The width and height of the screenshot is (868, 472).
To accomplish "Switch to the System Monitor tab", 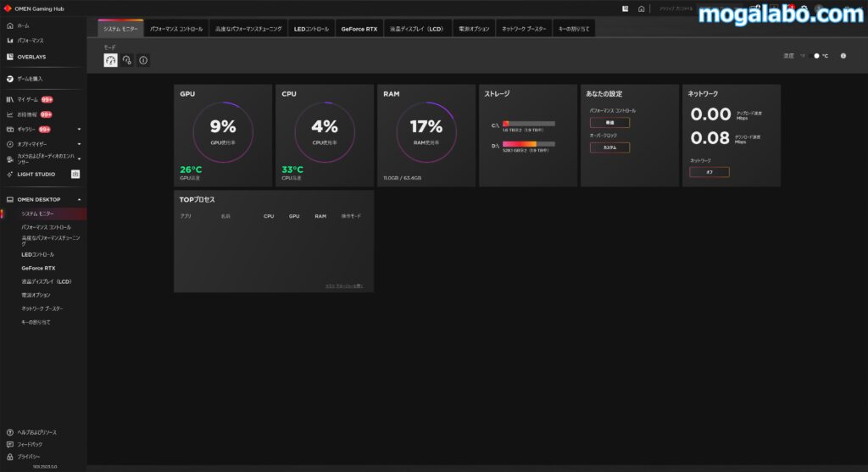I will 120,29.
